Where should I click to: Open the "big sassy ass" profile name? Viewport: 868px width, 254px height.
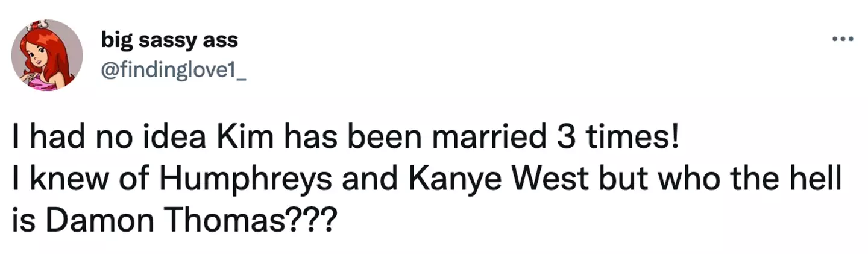(x=170, y=41)
